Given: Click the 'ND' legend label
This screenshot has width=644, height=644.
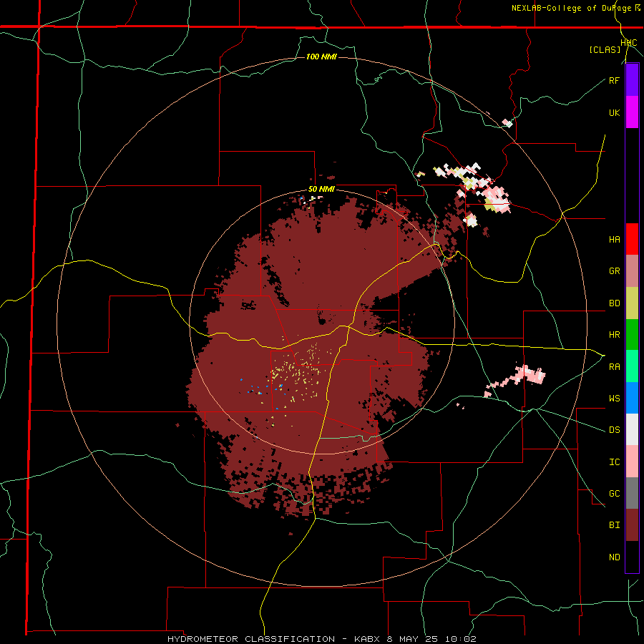Looking at the screenshot, I should click(x=614, y=557).
